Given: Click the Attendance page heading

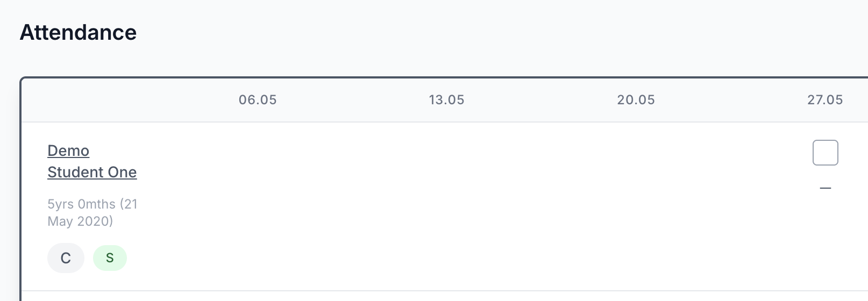Looking at the screenshot, I should click(x=79, y=33).
